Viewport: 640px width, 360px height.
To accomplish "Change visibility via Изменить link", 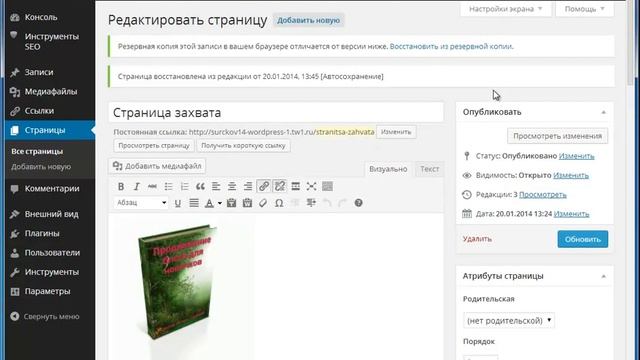I will [571, 175].
